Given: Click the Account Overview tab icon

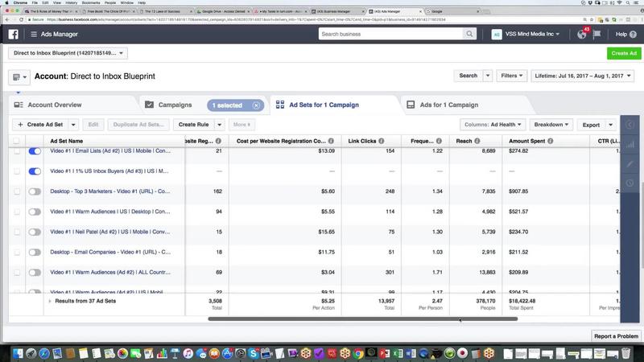Looking at the screenshot, I should (19, 105).
